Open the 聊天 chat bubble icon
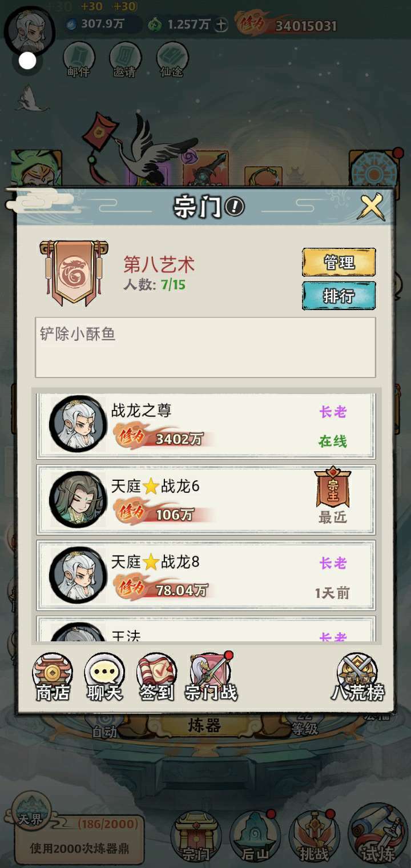The width and height of the screenshot is (411, 868). click(x=104, y=677)
